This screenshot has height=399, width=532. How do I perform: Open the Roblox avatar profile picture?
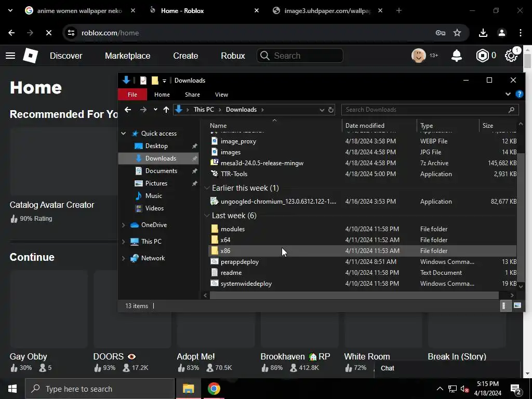point(419,55)
